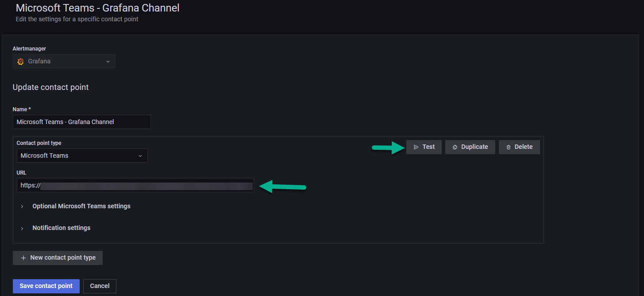Save contact point
644x296 pixels.
pos(46,286)
